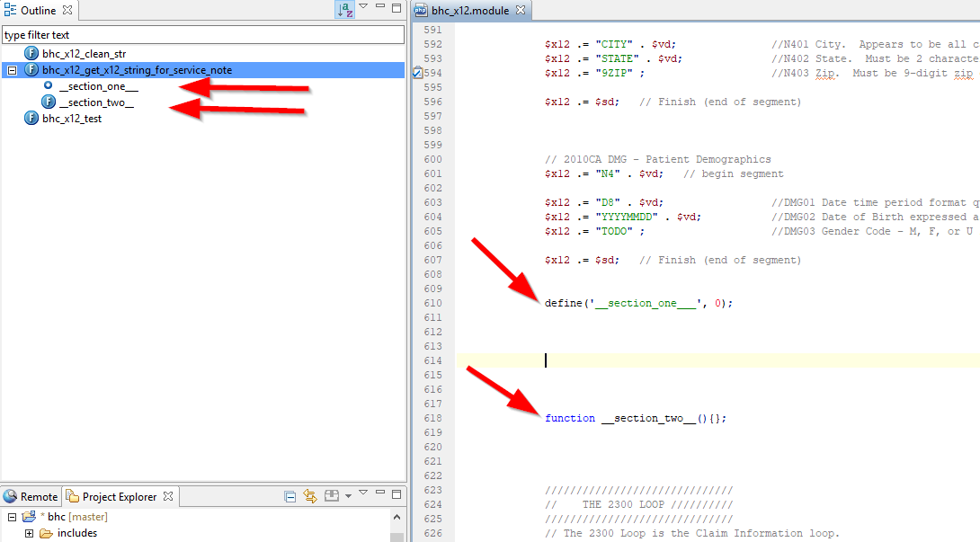Click "STATE" string on line 593
This screenshot has width=980, height=542.
pos(617,58)
